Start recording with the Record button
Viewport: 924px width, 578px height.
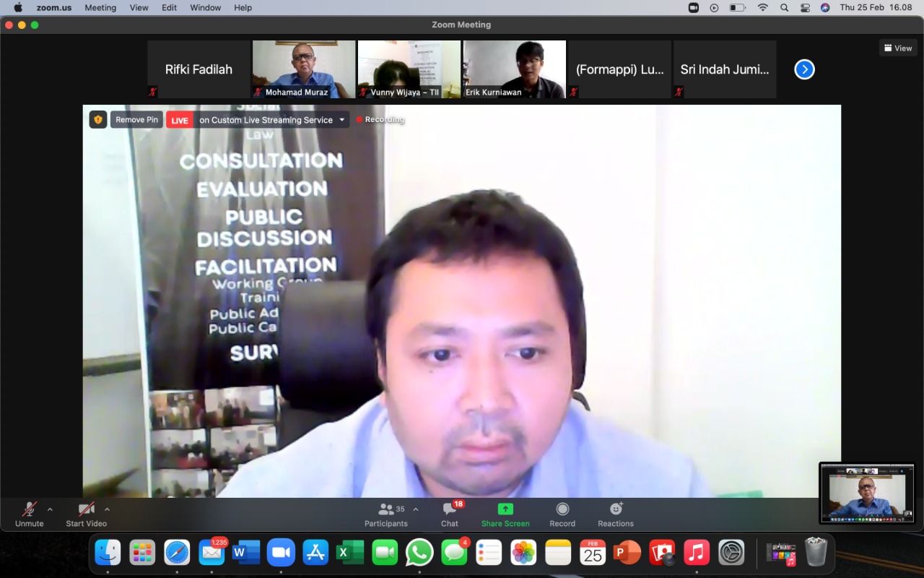562,514
